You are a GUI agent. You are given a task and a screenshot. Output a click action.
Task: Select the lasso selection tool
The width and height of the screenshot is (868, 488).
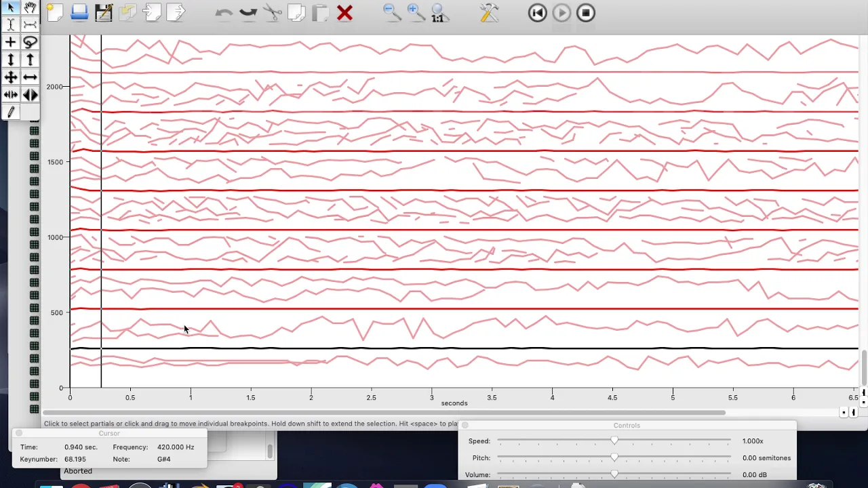coord(30,43)
